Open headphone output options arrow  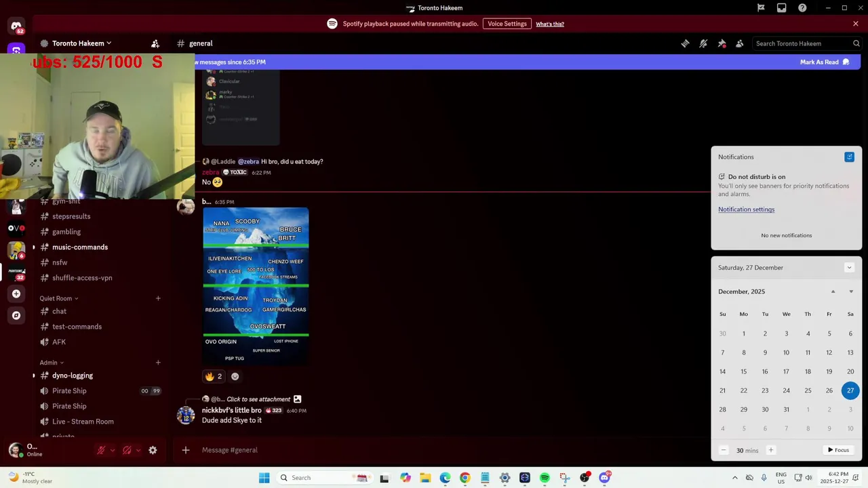[x=138, y=450]
